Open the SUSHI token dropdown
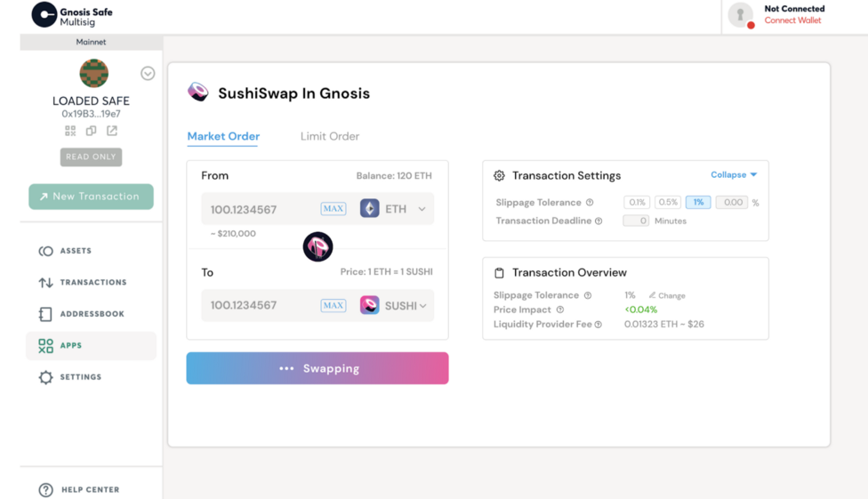The image size is (868, 499). [x=393, y=305]
